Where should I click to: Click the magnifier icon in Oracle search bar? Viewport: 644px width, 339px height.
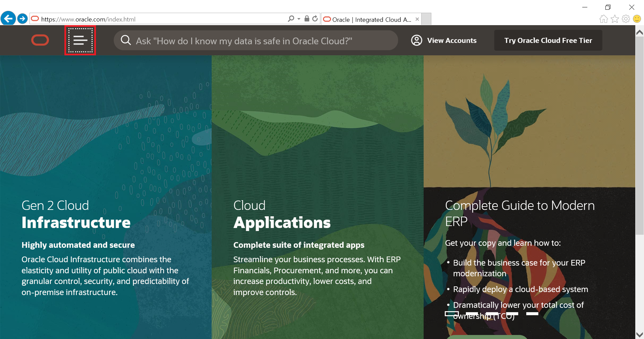click(x=126, y=40)
